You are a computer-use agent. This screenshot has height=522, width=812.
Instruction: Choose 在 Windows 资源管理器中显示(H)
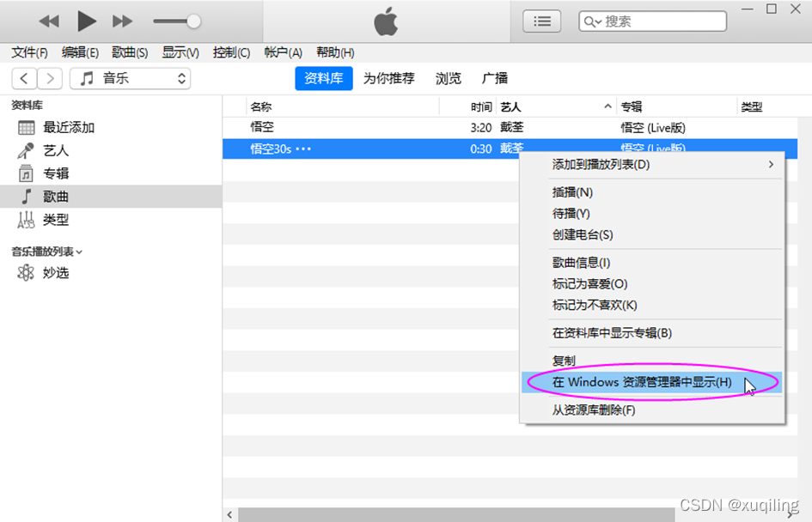tap(652, 382)
